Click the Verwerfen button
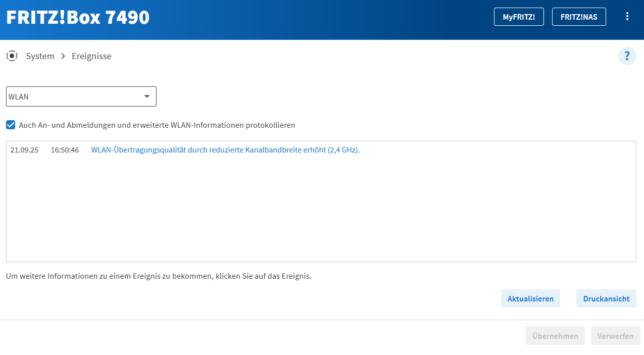Image resolution: width=644 pixels, height=355 pixels. pyautogui.click(x=615, y=336)
